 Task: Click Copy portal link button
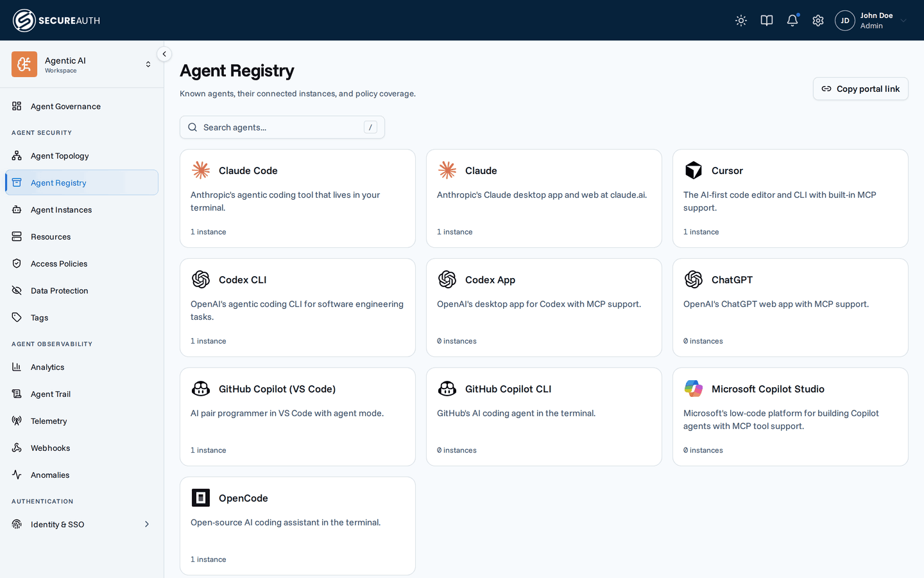click(860, 89)
